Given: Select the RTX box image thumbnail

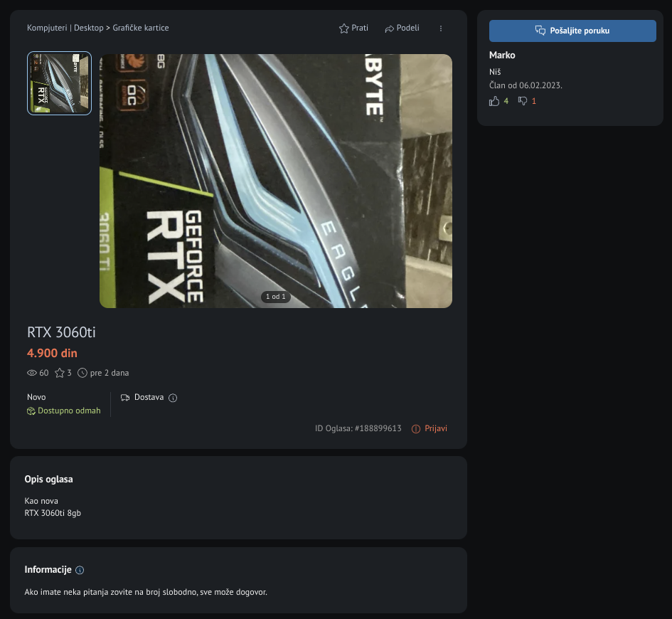Looking at the screenshot, I should pyautogui.click(x=59, y=83).
